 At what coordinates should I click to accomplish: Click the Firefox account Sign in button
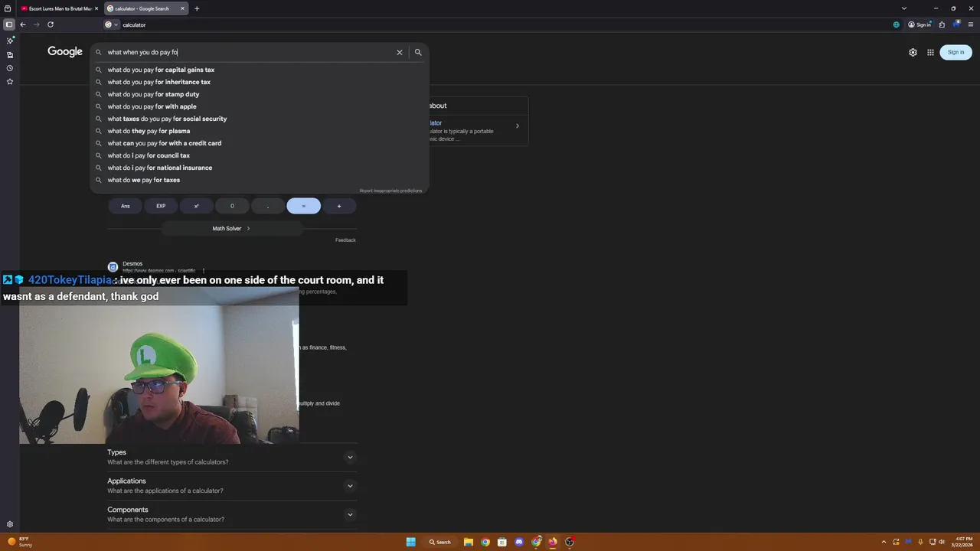click(920, 24)
